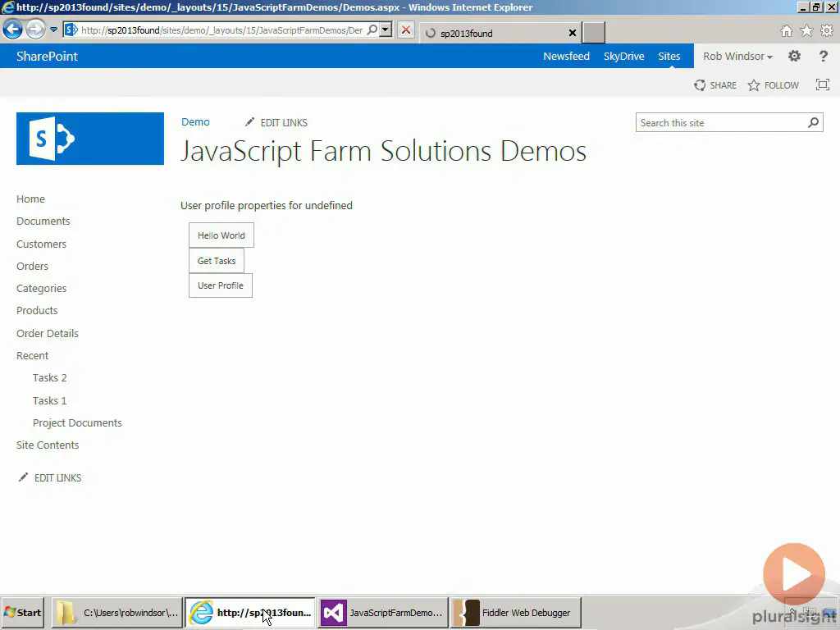Viewport: 840px width, 630px height.
Task: Open Products in the left navigation
Action: [37, 311]
